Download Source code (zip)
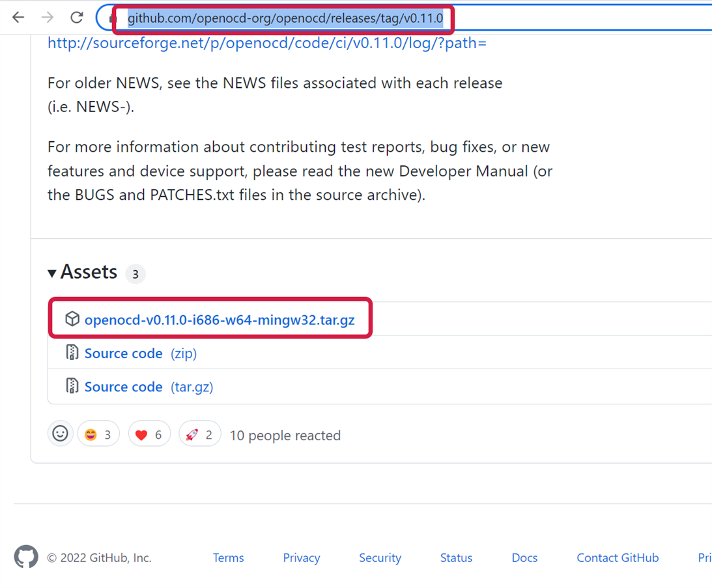712x588 pixels. pyautogui.click(x=141, y=353)
